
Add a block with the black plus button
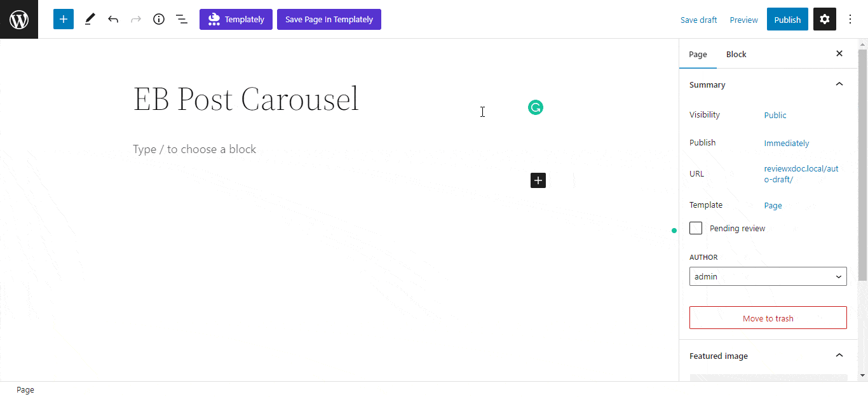(x=538, y=180)
